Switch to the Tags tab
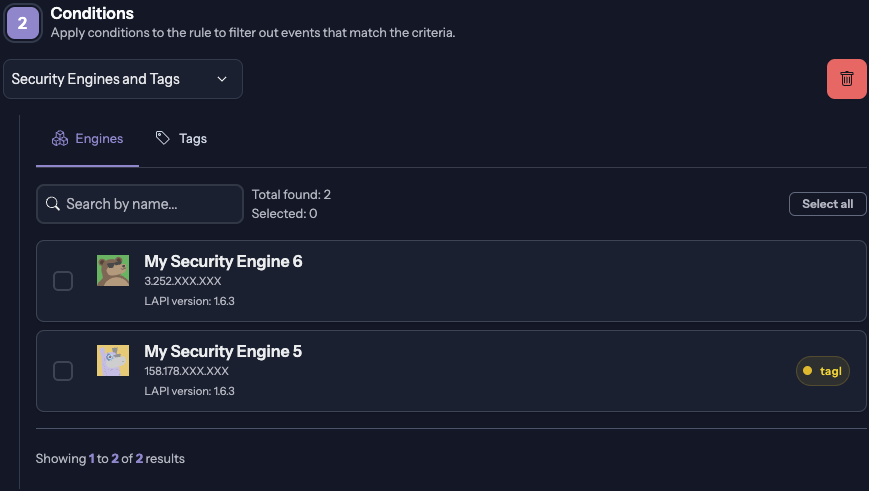 pos(181,139)
